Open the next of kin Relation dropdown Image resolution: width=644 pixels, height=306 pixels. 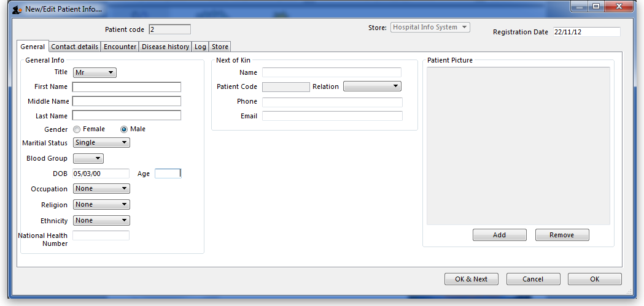coord(372,86)
